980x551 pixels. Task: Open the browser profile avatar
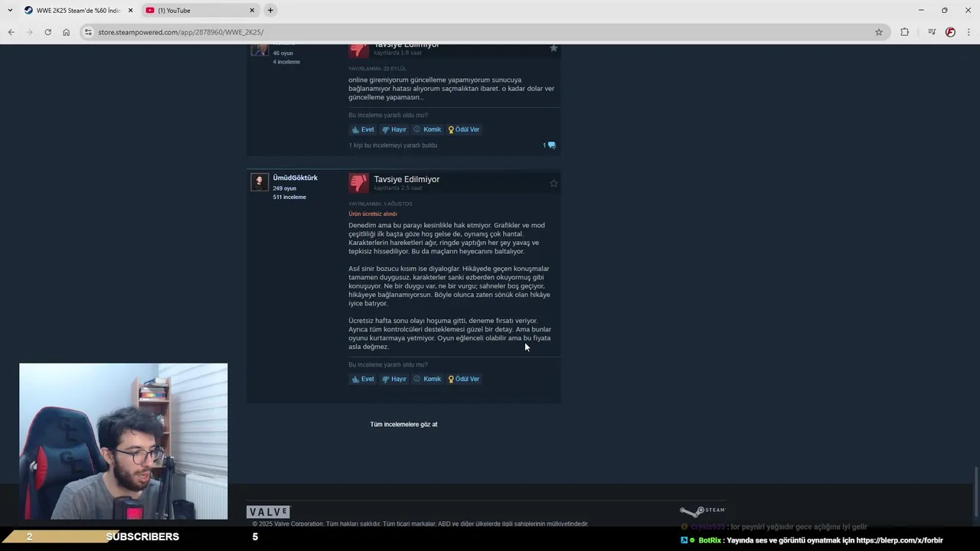click(x=950, y=32)
